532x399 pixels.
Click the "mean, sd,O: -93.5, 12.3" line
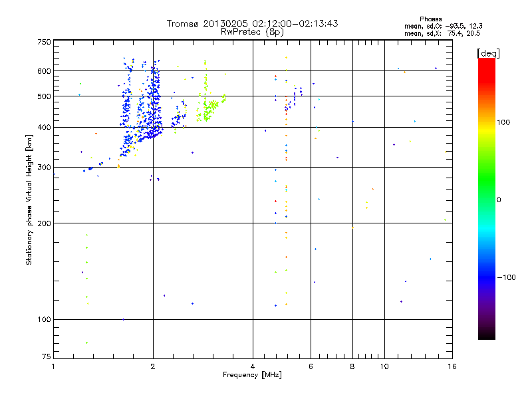pyautogui.click(x=443, y=26)
